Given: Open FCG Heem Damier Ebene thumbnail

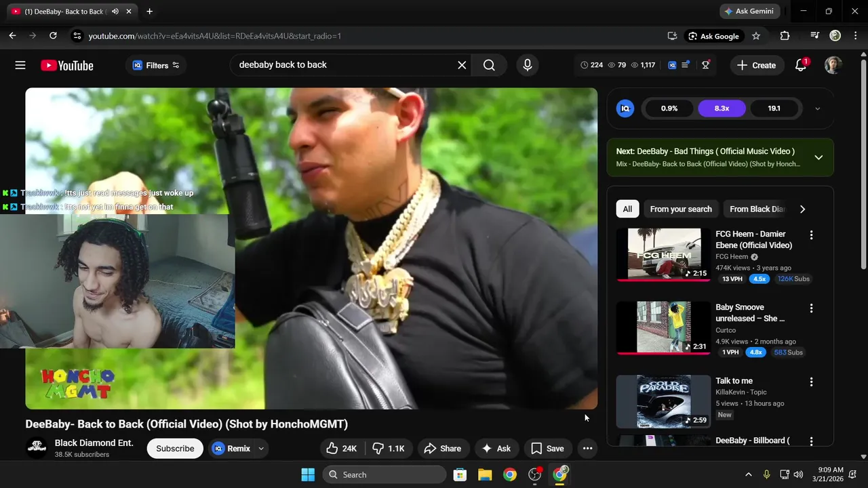Looking at the screenshot, I should [663, 254].
